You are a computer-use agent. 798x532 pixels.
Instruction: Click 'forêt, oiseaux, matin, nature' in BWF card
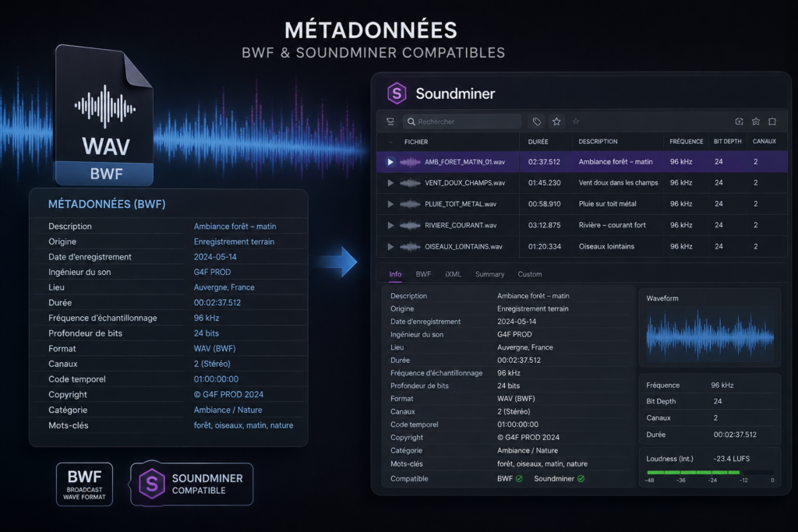pyautogui.click(x=243, y=425)
